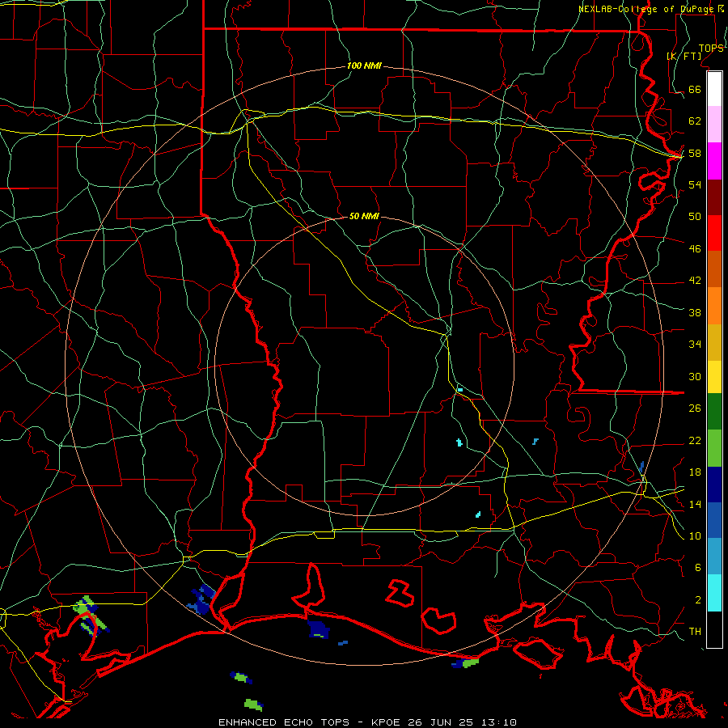Click the "66" legend value
The image size is (728, 728).
coord(695,89)
